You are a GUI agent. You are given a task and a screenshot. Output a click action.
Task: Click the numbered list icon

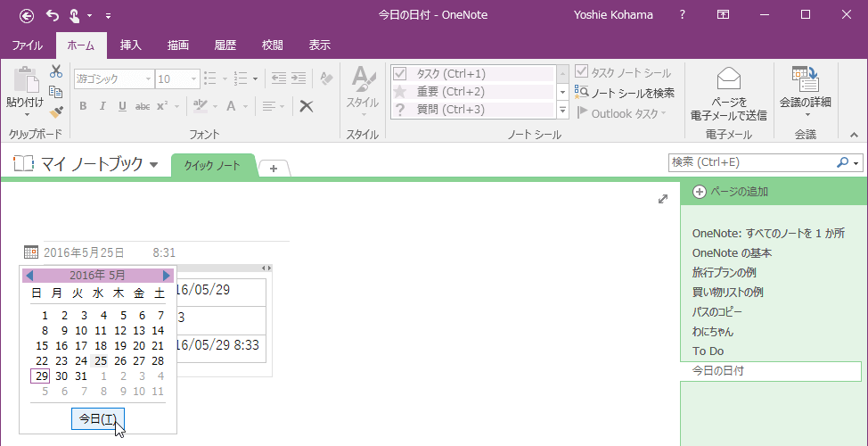241,78
